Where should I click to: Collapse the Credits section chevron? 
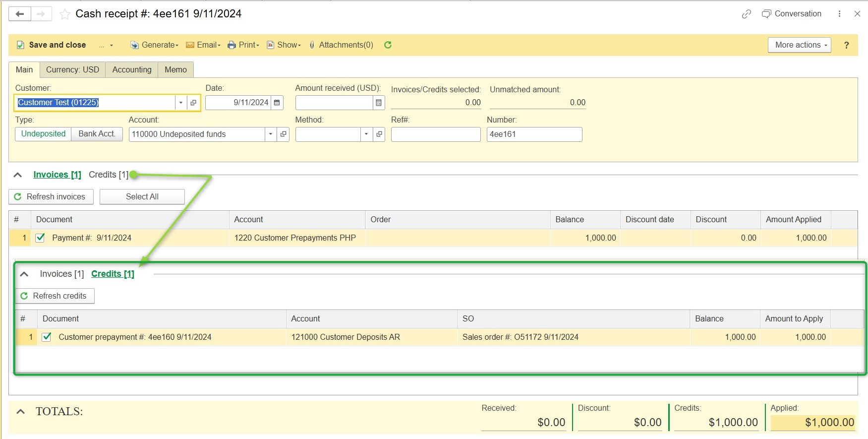(x=24, y=274)
